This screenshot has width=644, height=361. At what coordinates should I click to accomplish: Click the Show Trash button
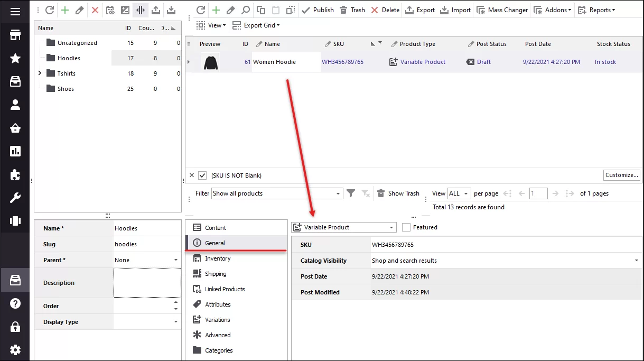[x=398, y=193]
